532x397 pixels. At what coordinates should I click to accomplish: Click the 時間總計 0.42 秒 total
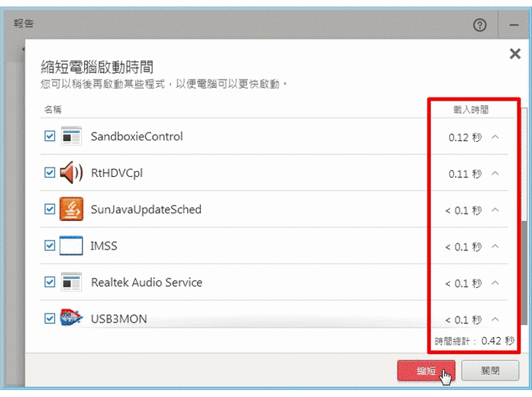click(x=474, y=341)
